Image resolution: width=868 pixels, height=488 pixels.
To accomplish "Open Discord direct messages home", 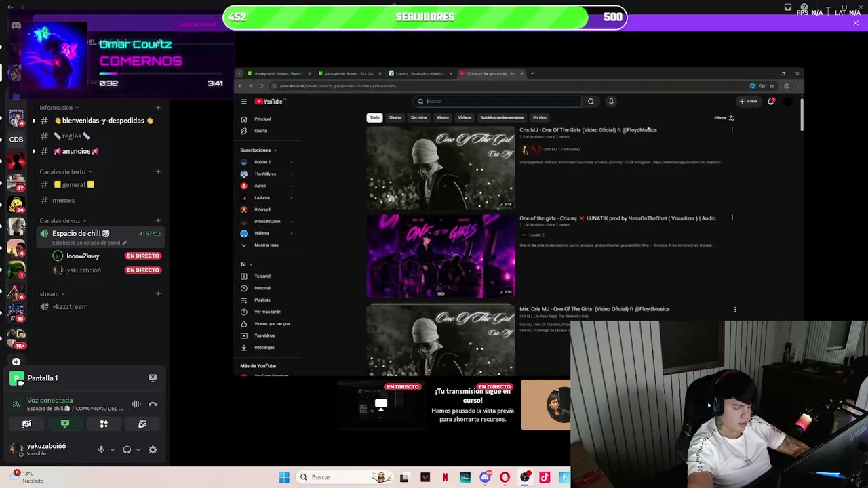I will coord(16,26).
